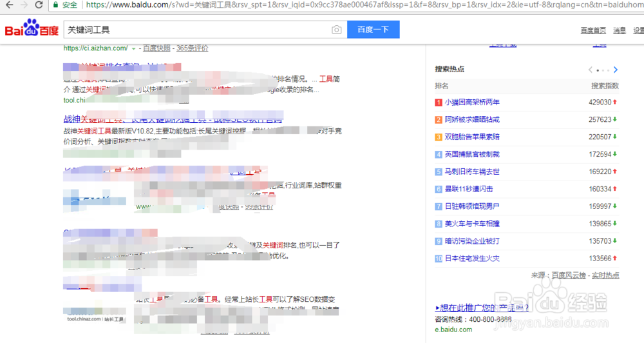This screenshot has width=644, height=345.
Task: Click the 搜索热点 panel heading
Action: point(450,69)
